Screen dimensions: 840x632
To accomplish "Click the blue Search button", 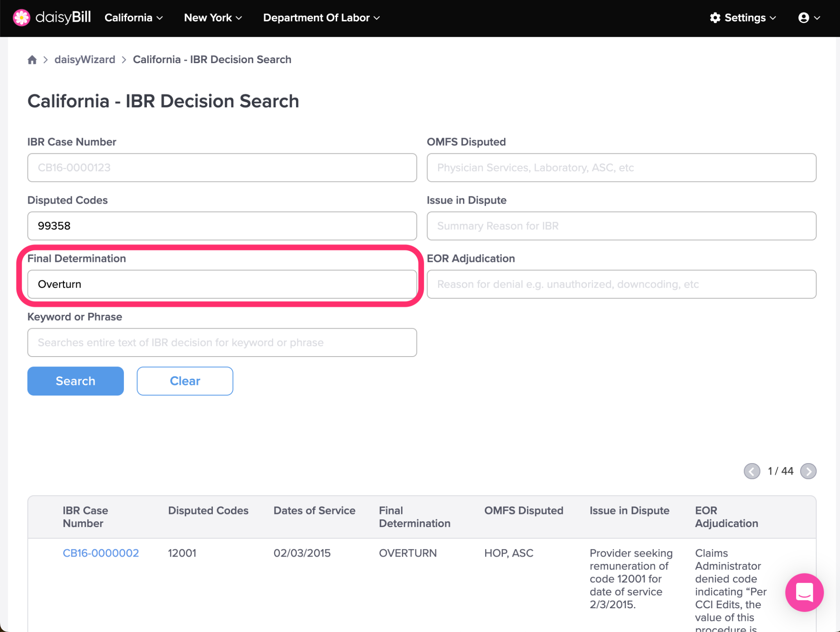I will click(75, 381).
